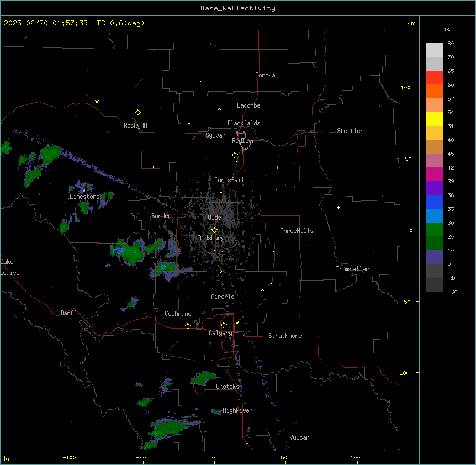The image size is (476, 465).
Task: Pick the royal blue 33-36 dBZ swatch
Action: [x=434, y=202]
